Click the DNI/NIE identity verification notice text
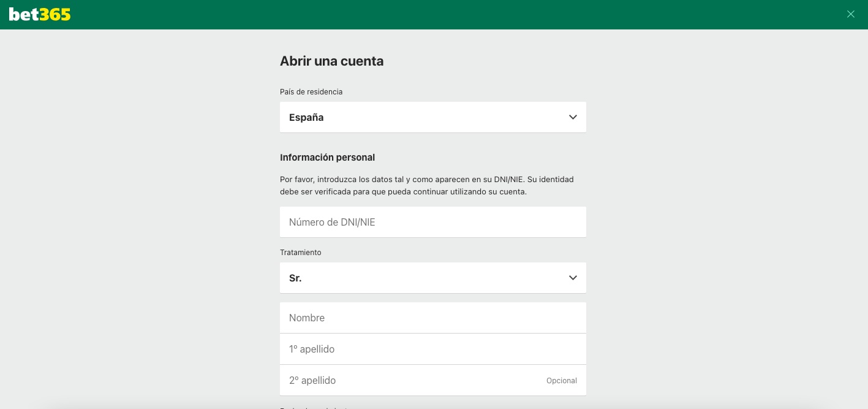This screenshot has height=409, width=868. click(426, 186)
